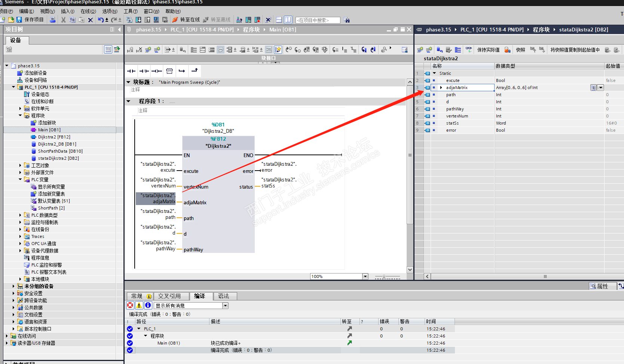Click the address list icon for adjaMatrix data type
The height and width of the screenshot is (364, 624).
pyautogui.click(x=593, y=88)
